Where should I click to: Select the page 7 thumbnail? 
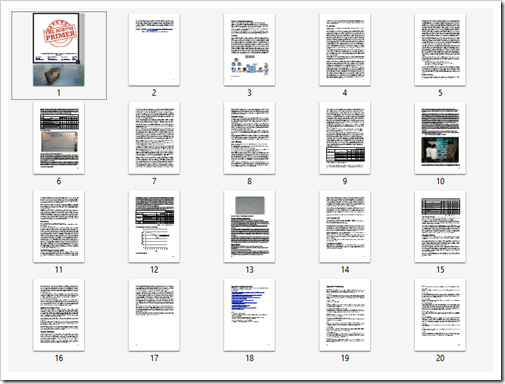pos(154,138)
